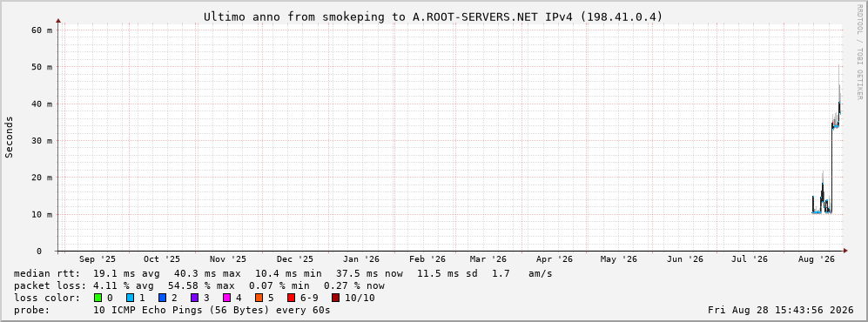Click the red 6-9 loss swatch
The height and width of the screenshot is (322, 868).
tap(291, 298)
